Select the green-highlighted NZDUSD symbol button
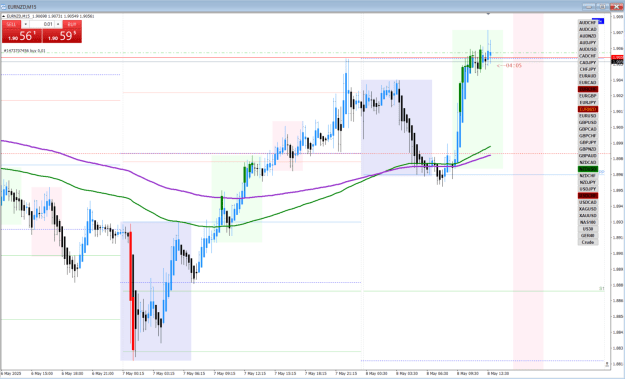Screen dimensions: 625x379 point(588,169)
